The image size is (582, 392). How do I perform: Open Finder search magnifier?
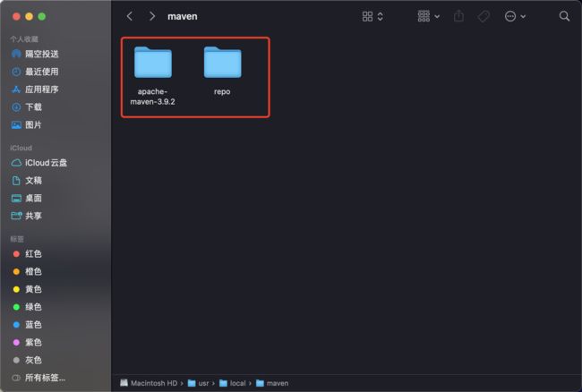pyautogui.click(x=564, y=16)
